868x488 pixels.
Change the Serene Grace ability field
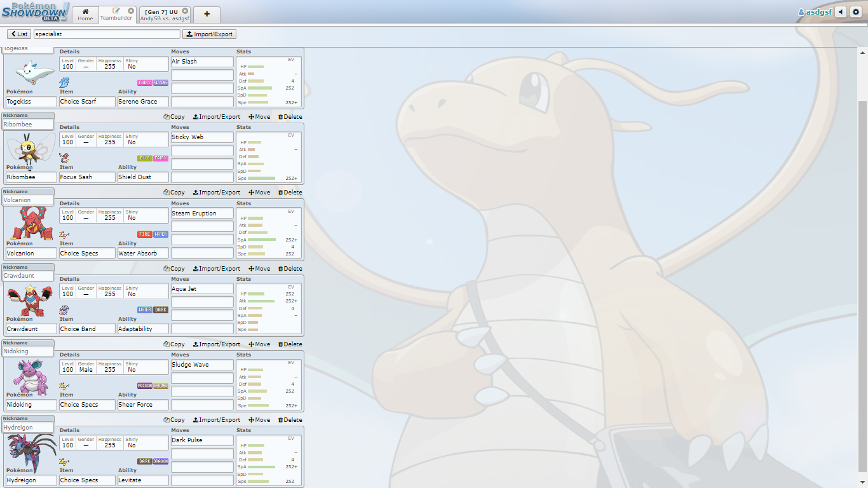click(143, 102)
